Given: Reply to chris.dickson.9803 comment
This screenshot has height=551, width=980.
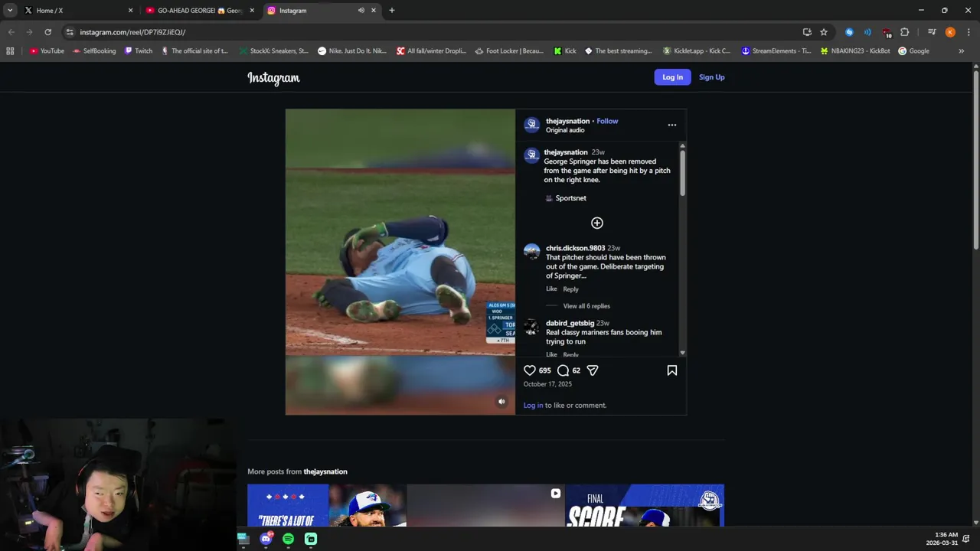Looking at the screenshot, I should [570, 289].
